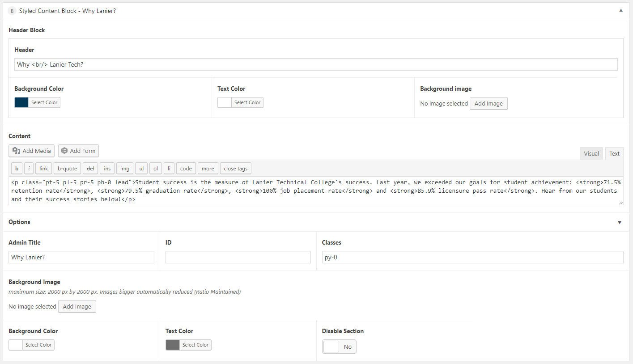Insert img tag
This screenshot has height=364, width=633.
(125, 169)
